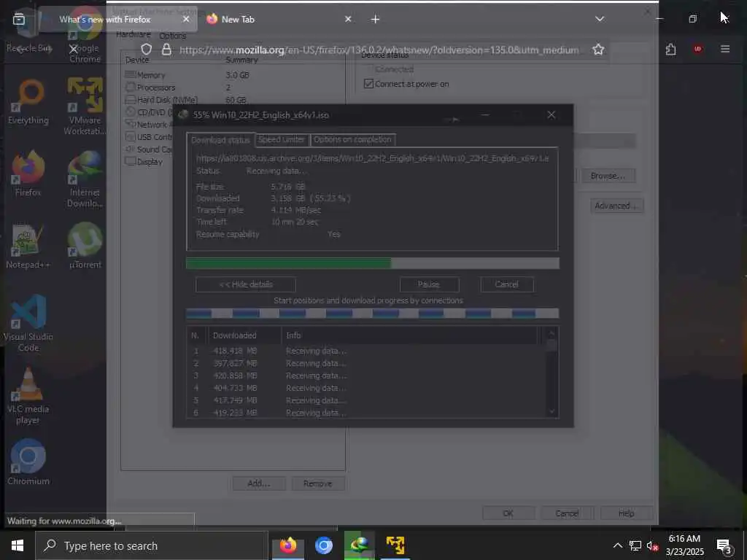Stop loading the page in Firefox

[73, 49]
